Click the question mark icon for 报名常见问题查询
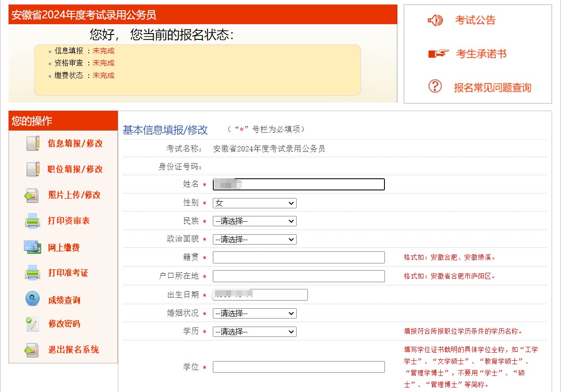 click(435, 86)
